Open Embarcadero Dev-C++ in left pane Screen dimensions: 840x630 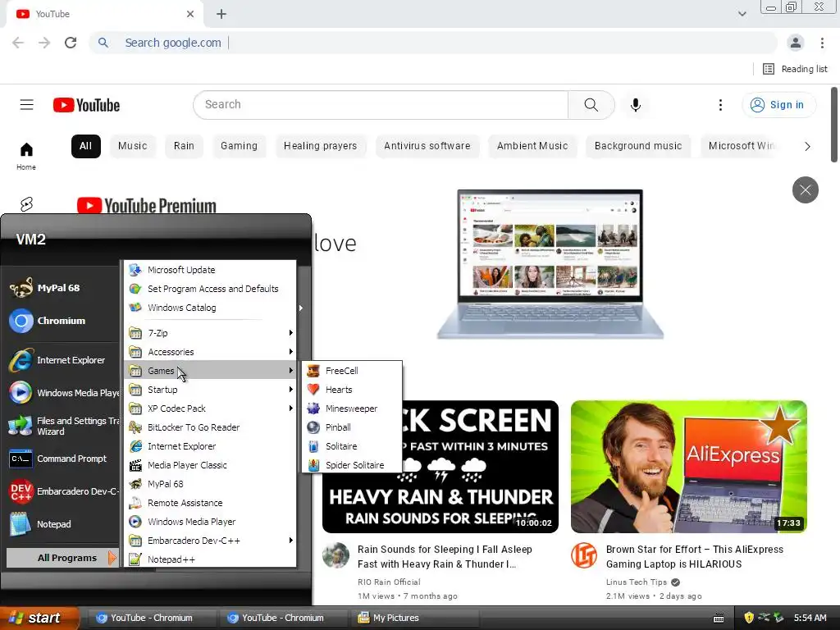(62, 491)
